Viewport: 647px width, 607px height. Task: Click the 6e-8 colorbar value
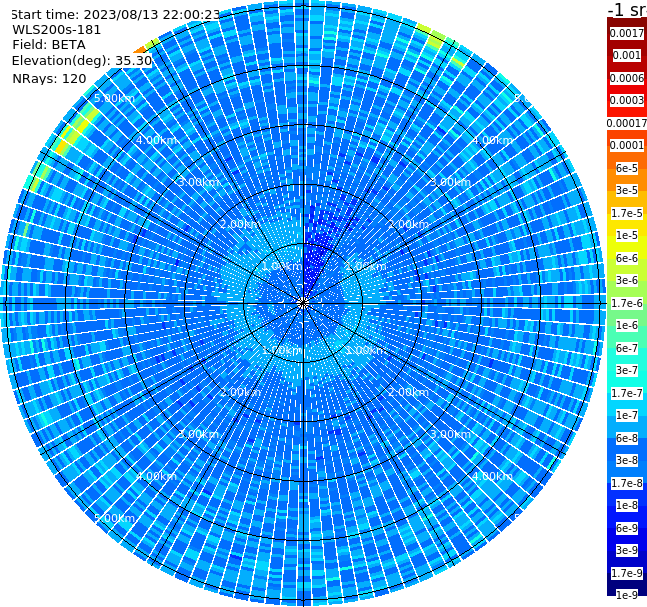click(x=627, y=438)
